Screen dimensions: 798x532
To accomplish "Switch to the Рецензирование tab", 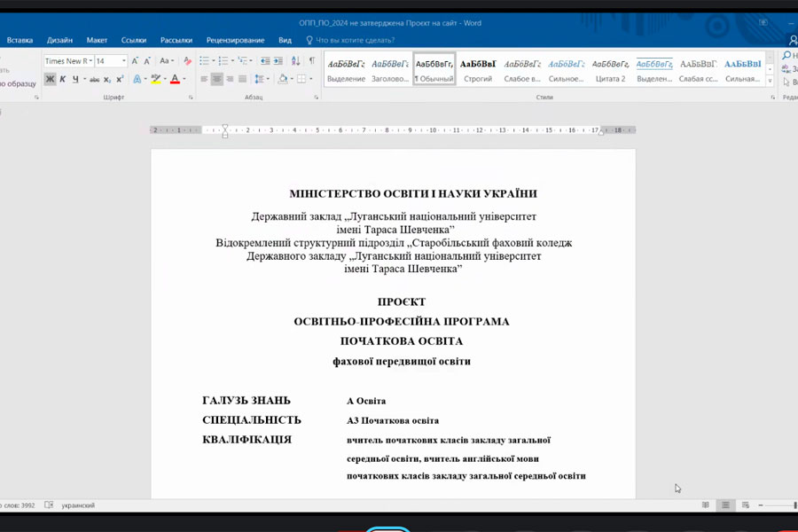I will [235, 40].
